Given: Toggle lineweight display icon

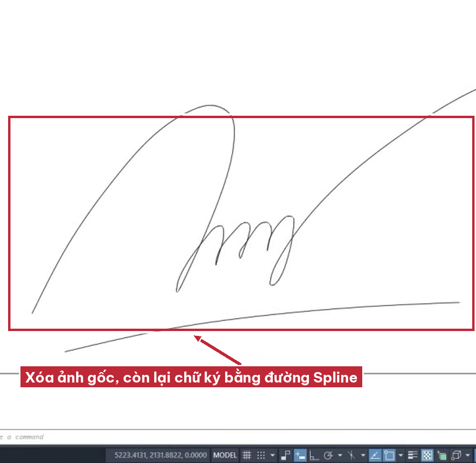Looking at the screenshot, I should point(413,455).
